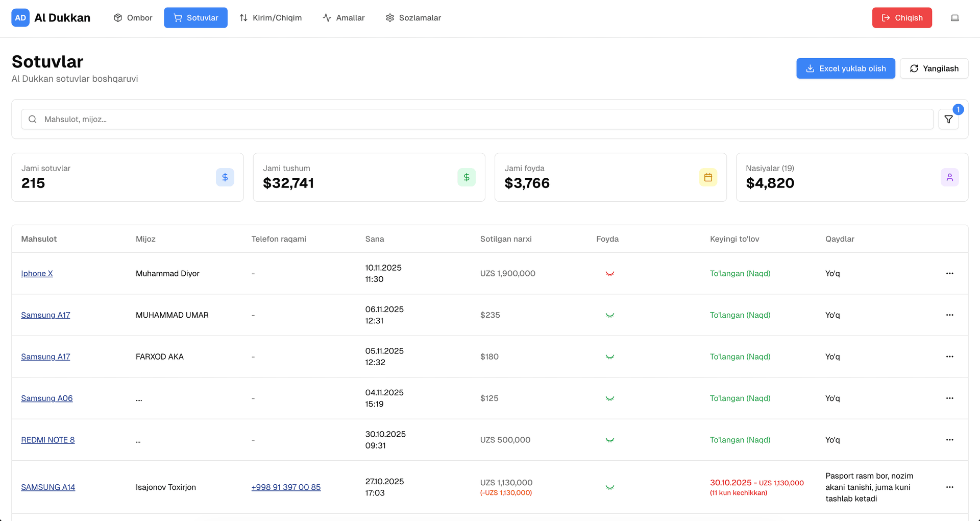
Task: Click the yellow calendar icon in Jami foyda
Action: click(x=707, y=177)
